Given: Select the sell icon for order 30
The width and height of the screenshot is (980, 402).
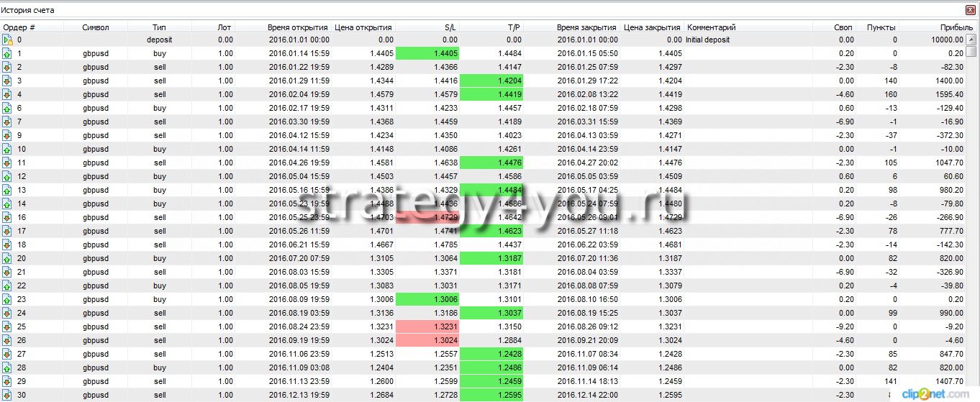Looking at the screenshot, I should pyautogui.click(x=7, y=395).
